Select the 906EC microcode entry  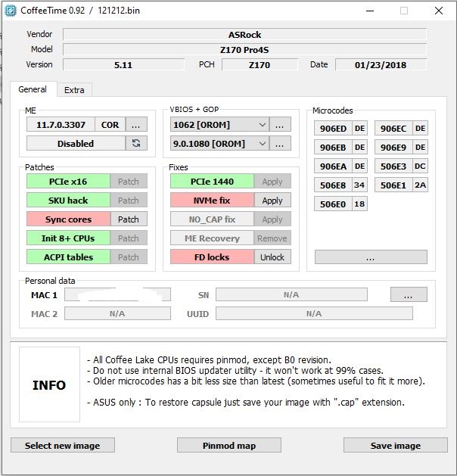coord(393,128)
